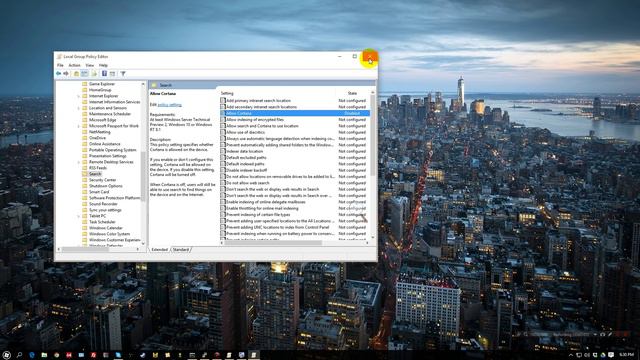Click the Filter funnel toolbar icon

123,73
